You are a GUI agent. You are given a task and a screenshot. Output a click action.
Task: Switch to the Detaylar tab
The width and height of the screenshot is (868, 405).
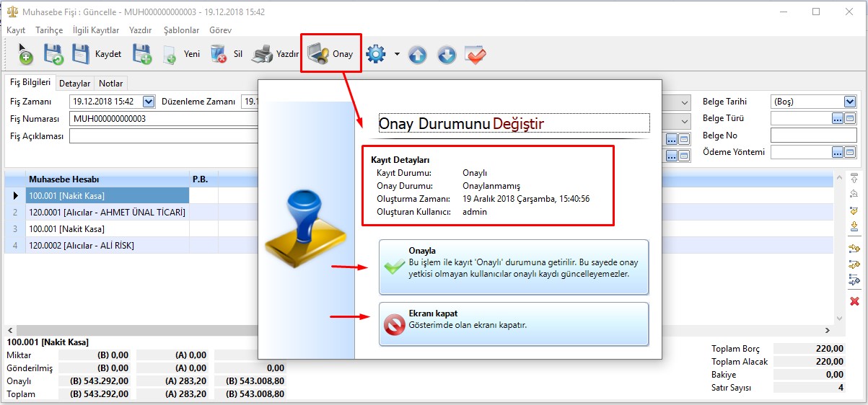[74, 84]
